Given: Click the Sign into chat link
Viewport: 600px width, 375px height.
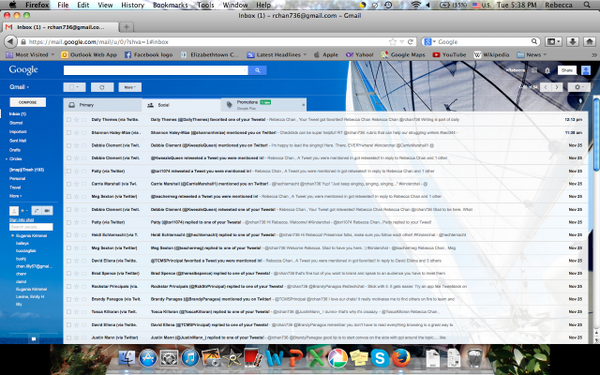Looking at the screenshot, I should (21, 220).
